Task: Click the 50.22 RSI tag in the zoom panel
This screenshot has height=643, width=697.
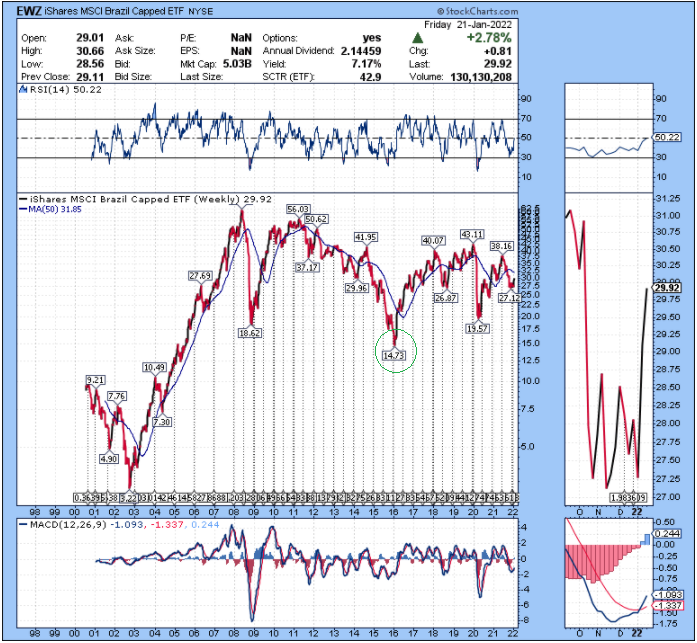Action: point(667,137)
